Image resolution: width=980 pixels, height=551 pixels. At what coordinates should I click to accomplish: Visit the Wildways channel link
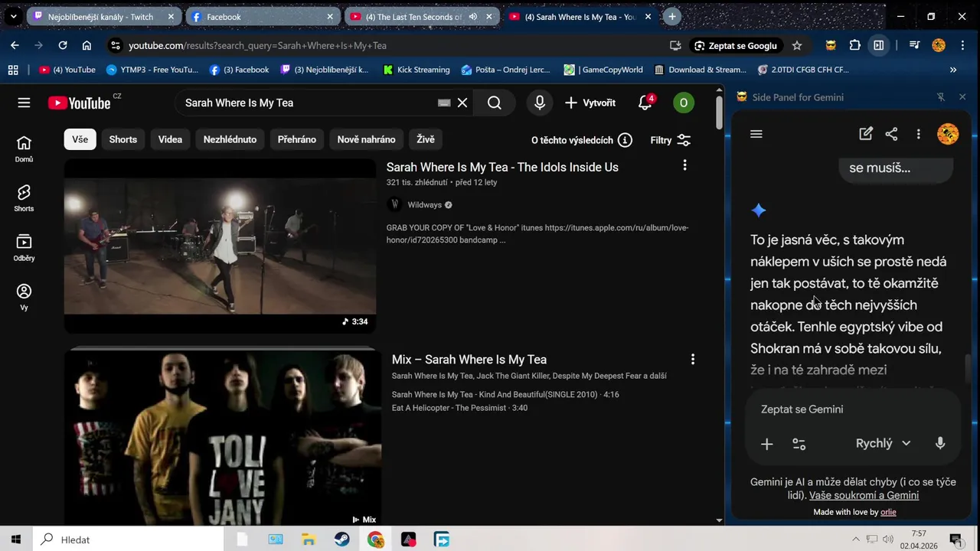[x=425, y=204]
